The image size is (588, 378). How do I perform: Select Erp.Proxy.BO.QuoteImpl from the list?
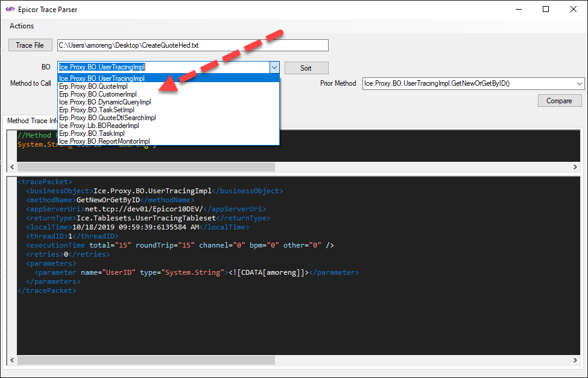tap(169, 86)
